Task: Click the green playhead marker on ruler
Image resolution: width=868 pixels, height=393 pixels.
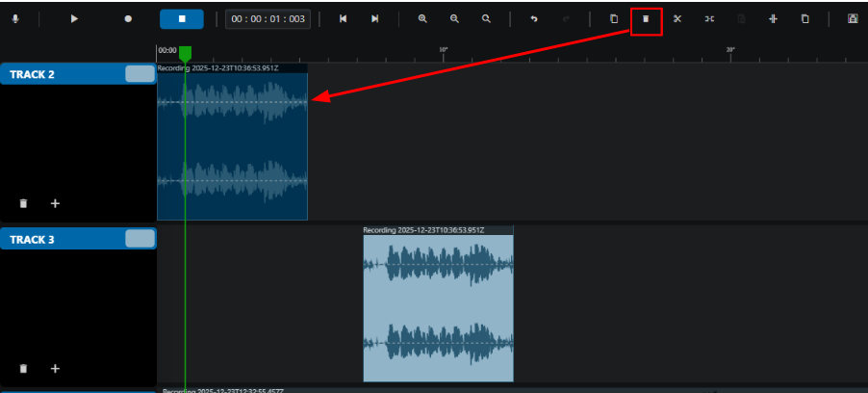Action: [186, 54]
